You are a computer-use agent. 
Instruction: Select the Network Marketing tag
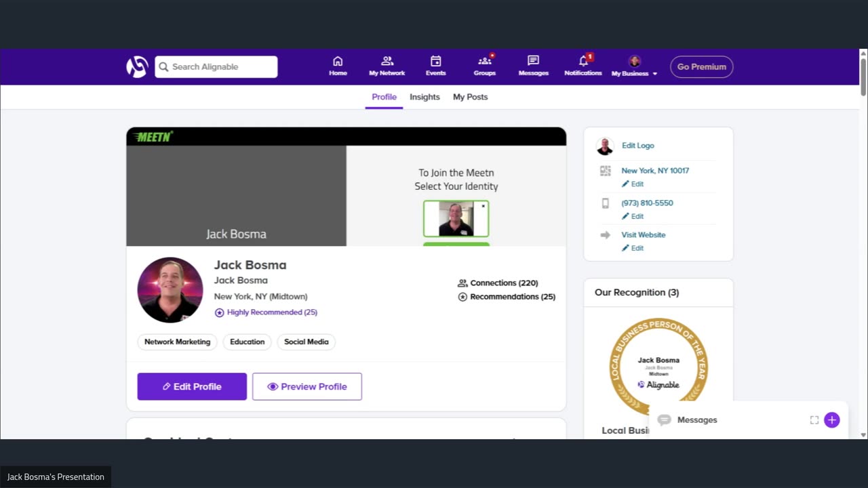point(177,342)
